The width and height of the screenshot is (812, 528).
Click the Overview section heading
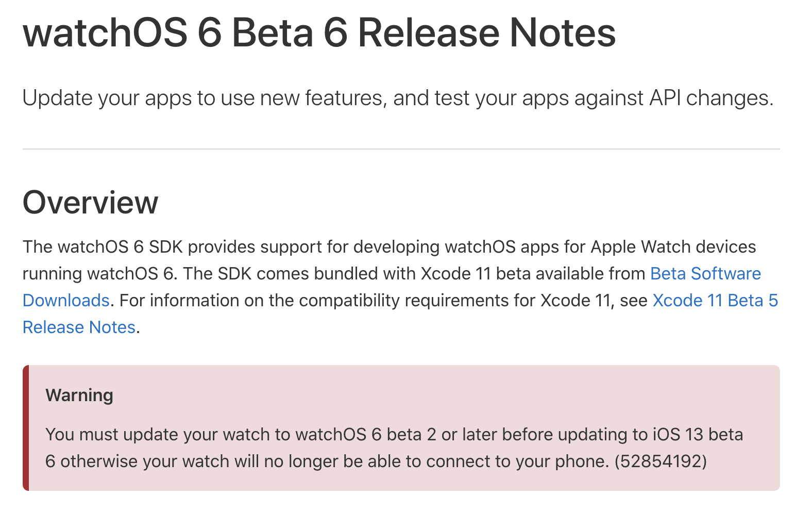pyautogui.click(x=90, y=202)
